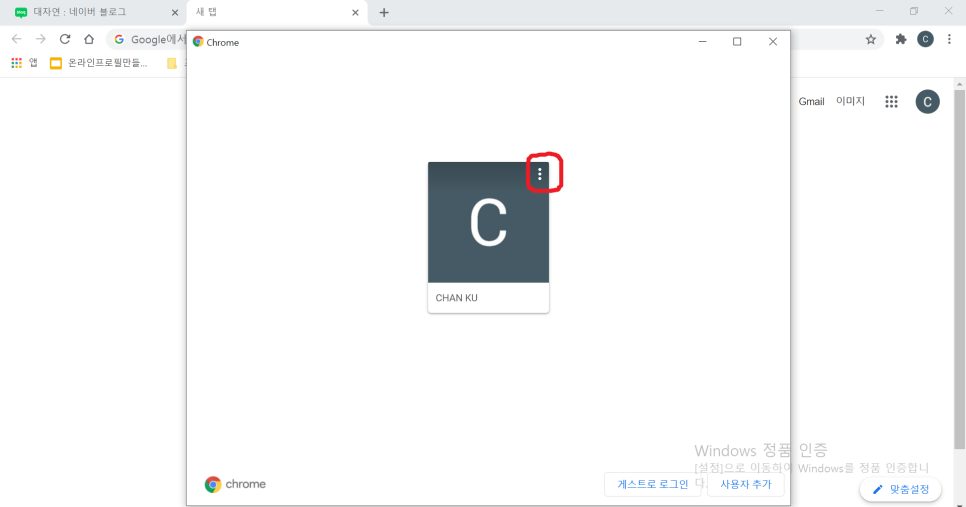Open the 이미지 link
Image resolution: width=966 pixels, height=507 pixels.
850,101
